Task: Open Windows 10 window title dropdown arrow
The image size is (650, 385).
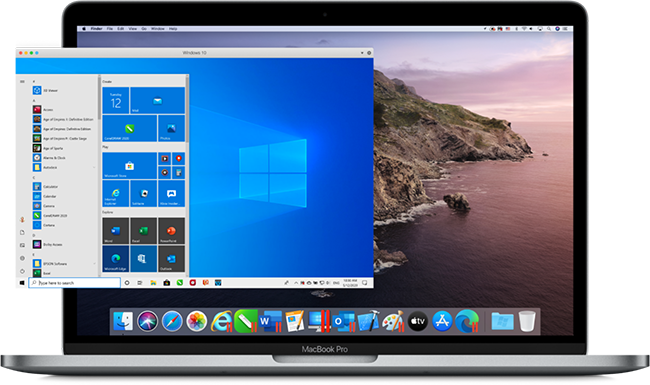Action: [362, 53]
